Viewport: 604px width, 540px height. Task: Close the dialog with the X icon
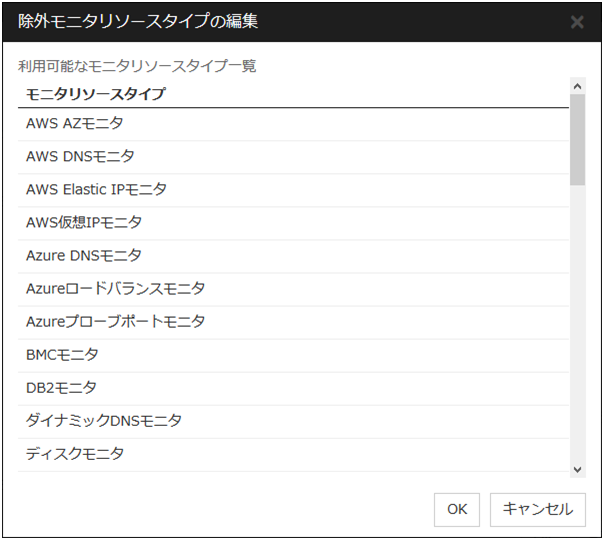(x=577, y=21)
